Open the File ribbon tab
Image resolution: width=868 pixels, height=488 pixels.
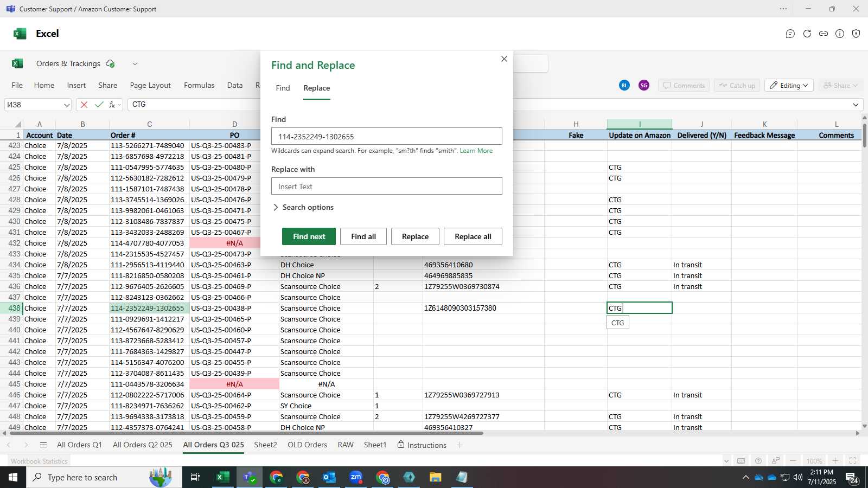(x=17, y=85)
